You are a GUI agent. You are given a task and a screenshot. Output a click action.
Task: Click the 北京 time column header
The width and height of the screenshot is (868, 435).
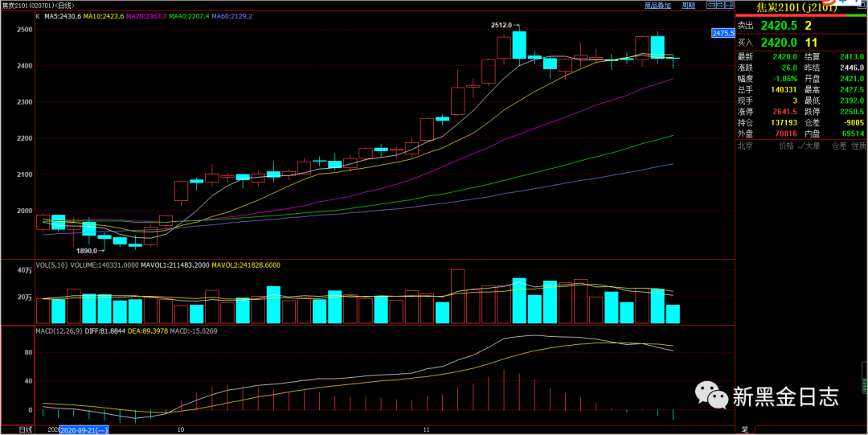click(744, 146)
